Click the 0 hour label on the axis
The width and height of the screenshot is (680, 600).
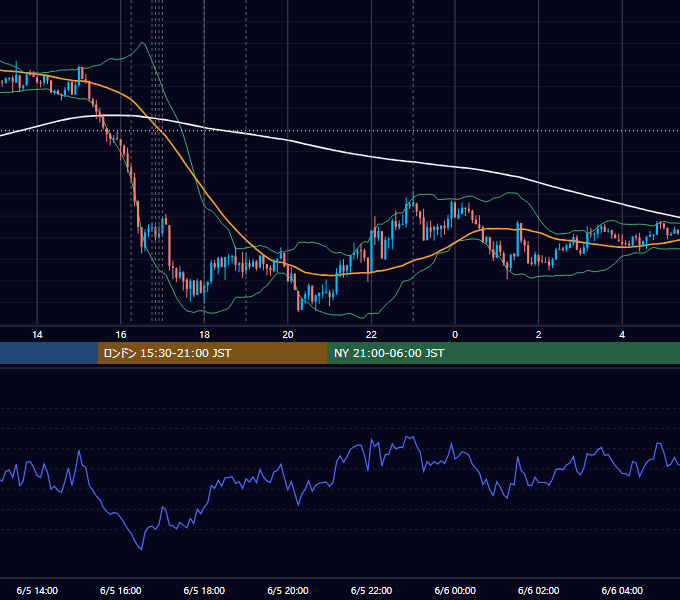455,335
